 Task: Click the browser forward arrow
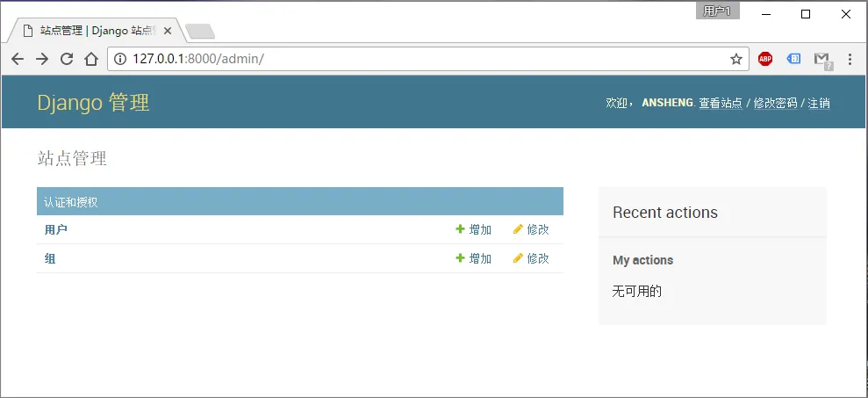pos(42,59)
